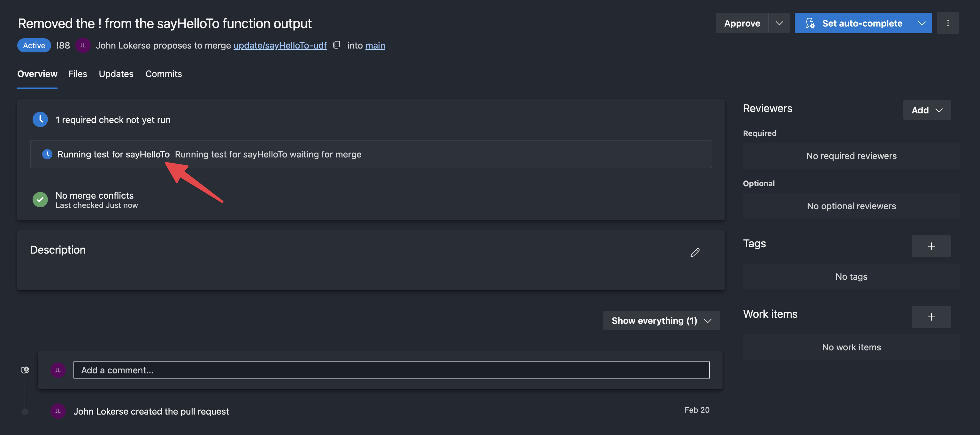This screenshot has width=980, height=435.
Task: Add a tag with the plus icon
Action: 931,246
